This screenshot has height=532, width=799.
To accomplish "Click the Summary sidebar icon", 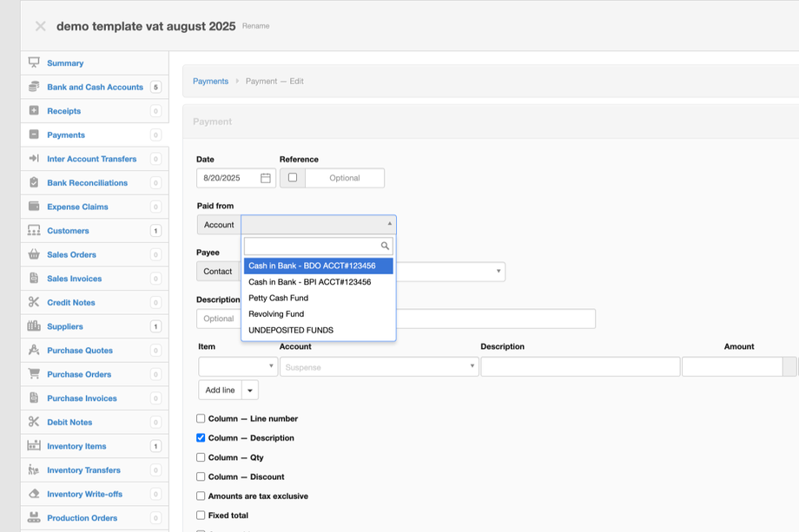I will point(34,62).
